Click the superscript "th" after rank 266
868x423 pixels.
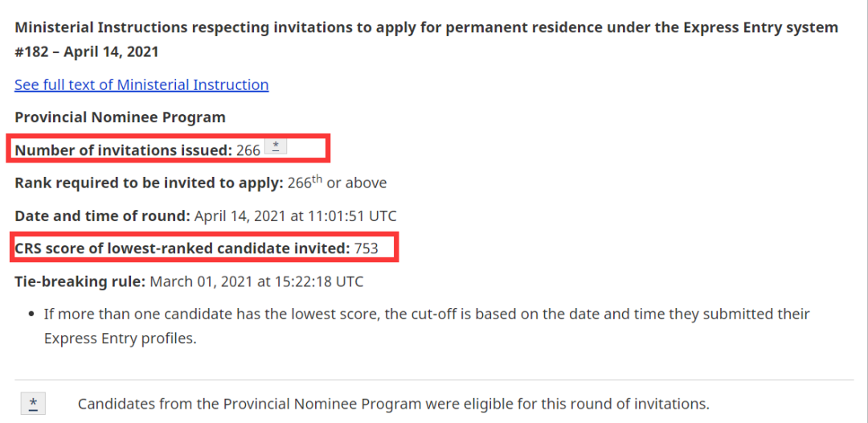[x=317, y=179]
